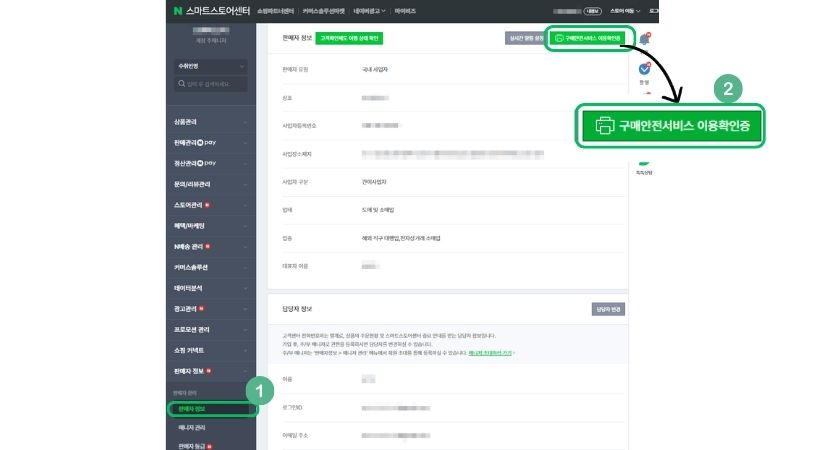This screenshot has width=825, height=450.
Task: Open 커머스솔루션마켓 in top navigation
Action: 324,11
